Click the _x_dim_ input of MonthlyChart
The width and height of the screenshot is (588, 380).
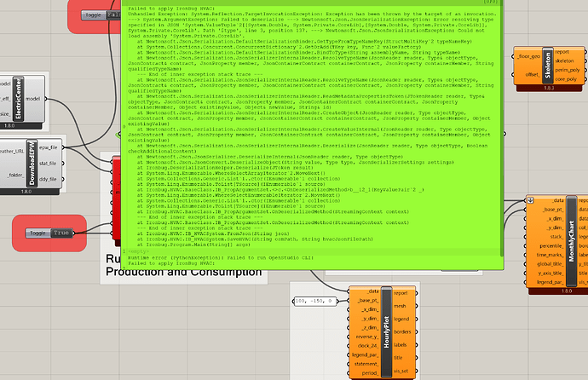point(556,218)
